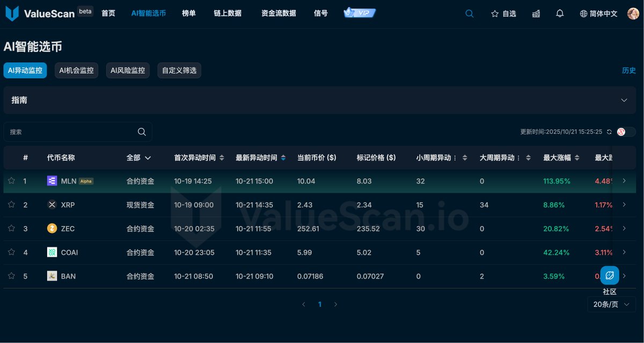
Task: Expand the 指南 guide panel
Action: 624,100
